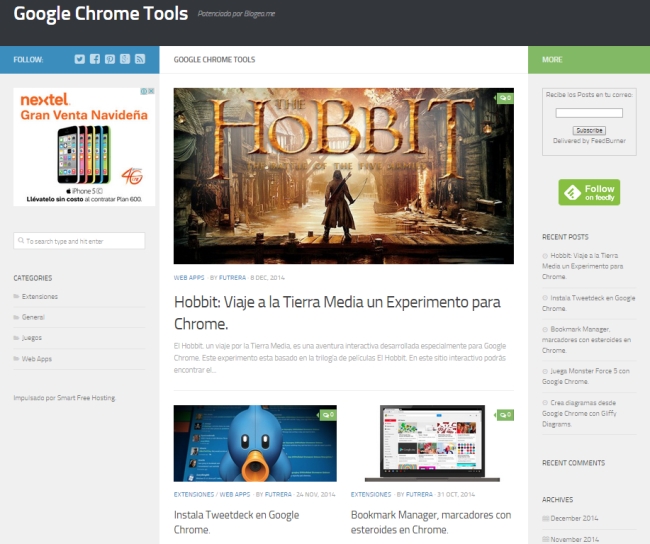
Task: Focus the email subscription input field
Action: point(589,113)
